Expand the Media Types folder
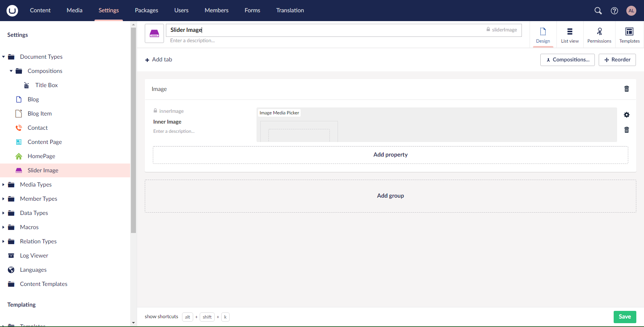This screenshot has height=327, width=644. pos(3,185)
